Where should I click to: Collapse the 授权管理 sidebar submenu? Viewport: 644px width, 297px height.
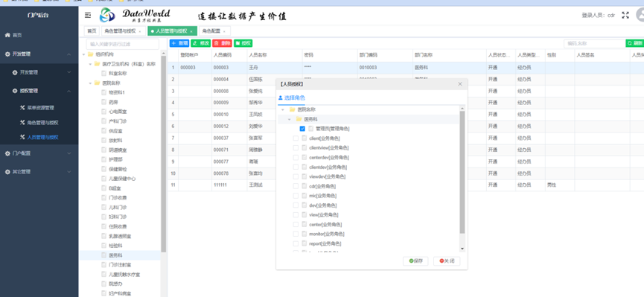click(69, 91)
